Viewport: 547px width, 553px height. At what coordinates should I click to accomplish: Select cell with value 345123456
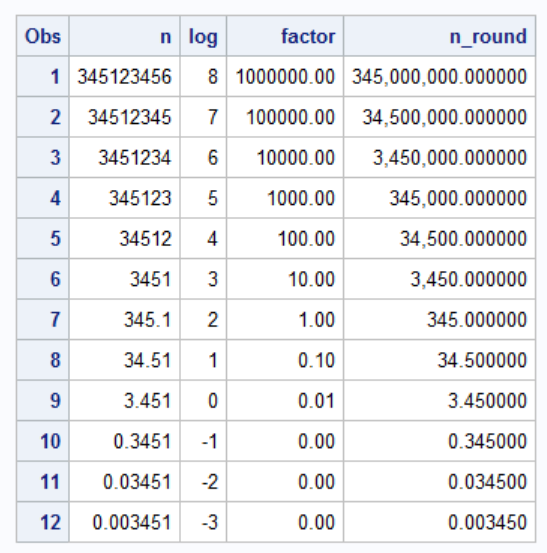124,77
